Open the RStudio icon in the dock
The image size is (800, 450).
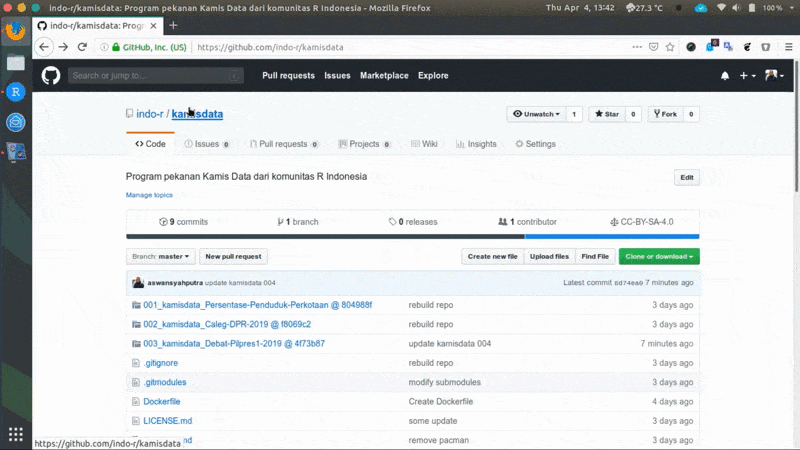(16, 92)
